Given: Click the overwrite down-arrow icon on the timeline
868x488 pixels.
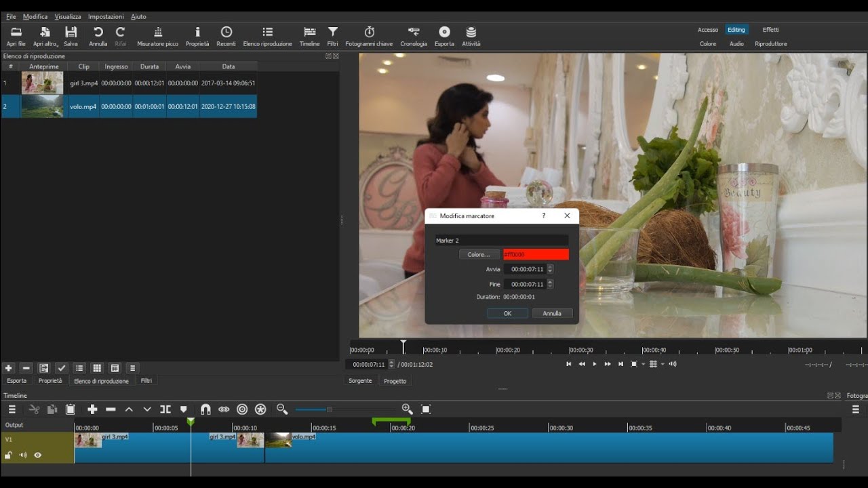Looking at the screenshot, I should 147,409.
